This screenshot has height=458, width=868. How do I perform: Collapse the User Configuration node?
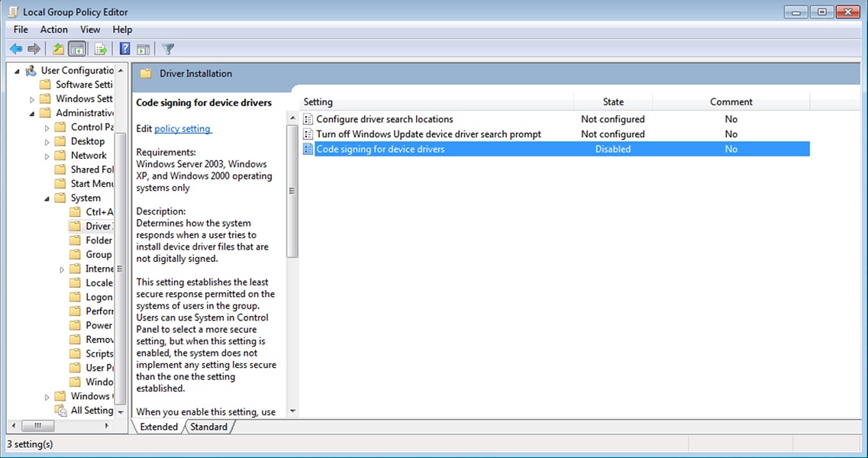pyautogui.click(x=17, y=71)
